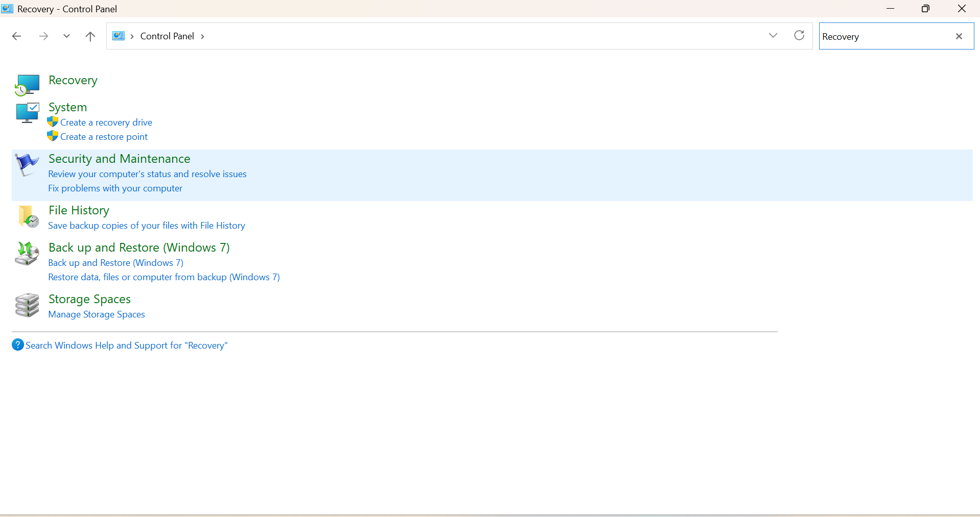
Task: Click the Back up and Restore drive icon
Action: [x=27, y=254]
